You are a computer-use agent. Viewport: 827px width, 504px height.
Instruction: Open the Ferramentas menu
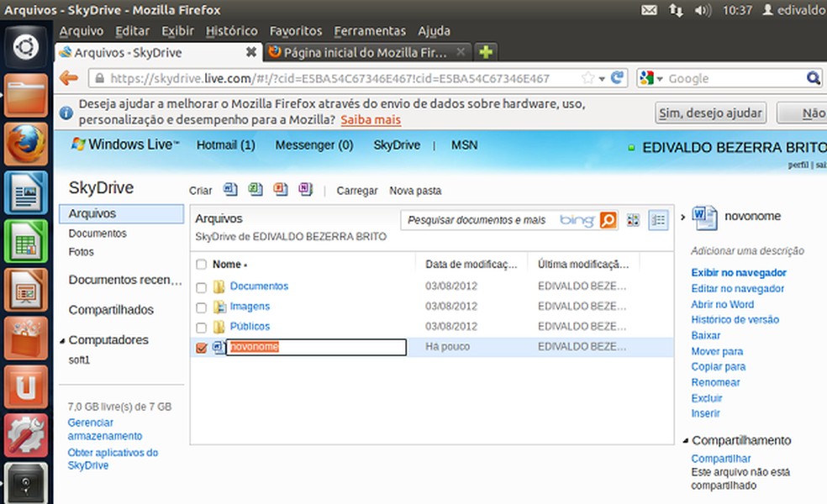coord(370,30)
